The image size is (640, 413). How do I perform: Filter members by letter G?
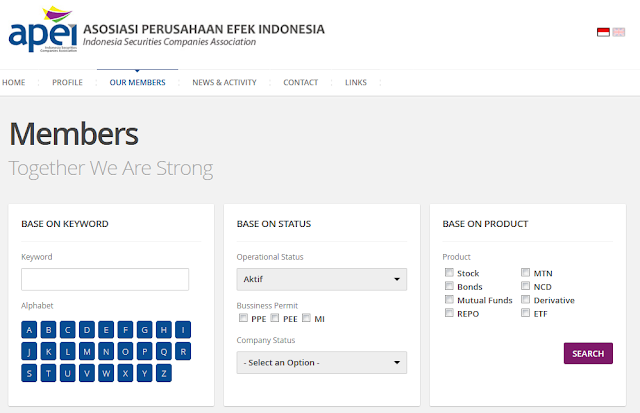coord(144,330)
